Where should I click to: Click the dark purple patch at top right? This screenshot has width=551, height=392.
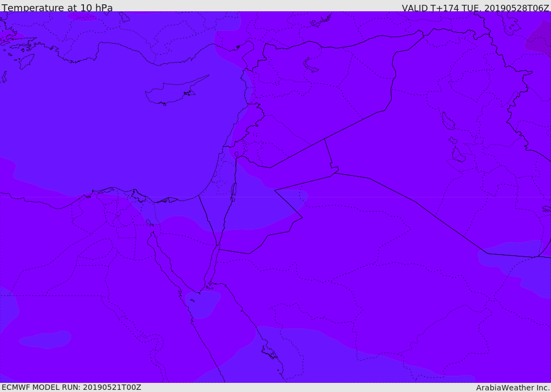tap(539, 39)
